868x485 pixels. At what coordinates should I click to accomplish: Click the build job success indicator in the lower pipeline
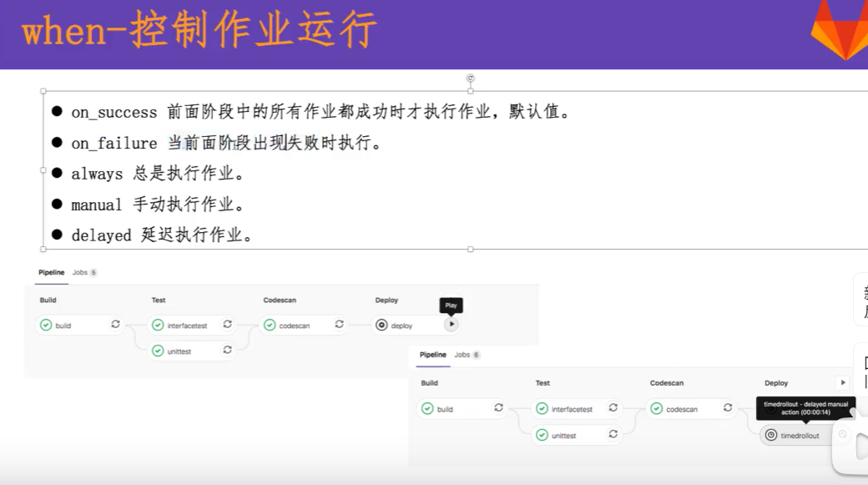[427, 408]
